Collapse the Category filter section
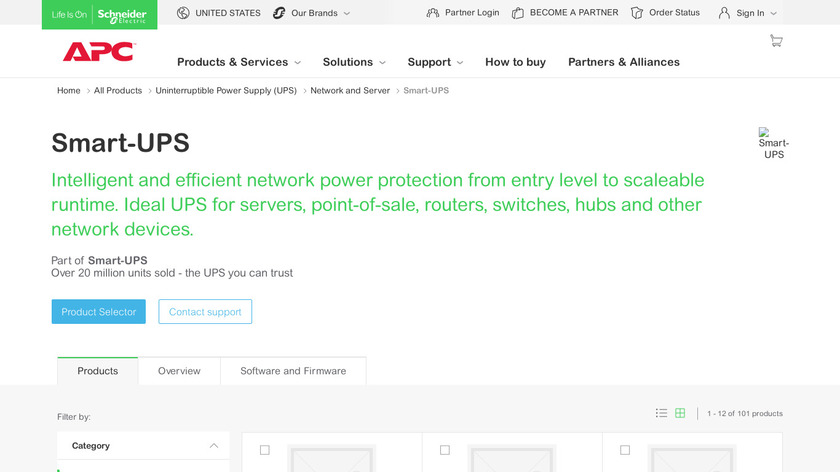 click(213, 446)
